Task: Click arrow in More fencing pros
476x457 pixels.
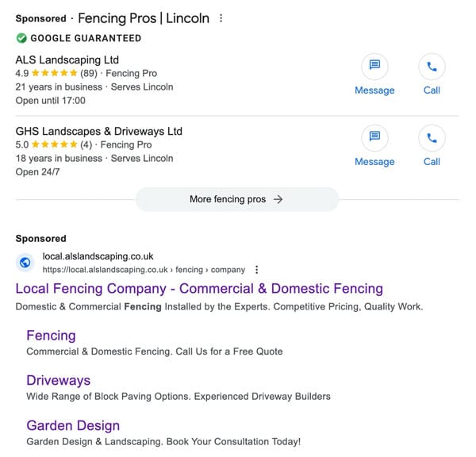Action: point(278,199)
